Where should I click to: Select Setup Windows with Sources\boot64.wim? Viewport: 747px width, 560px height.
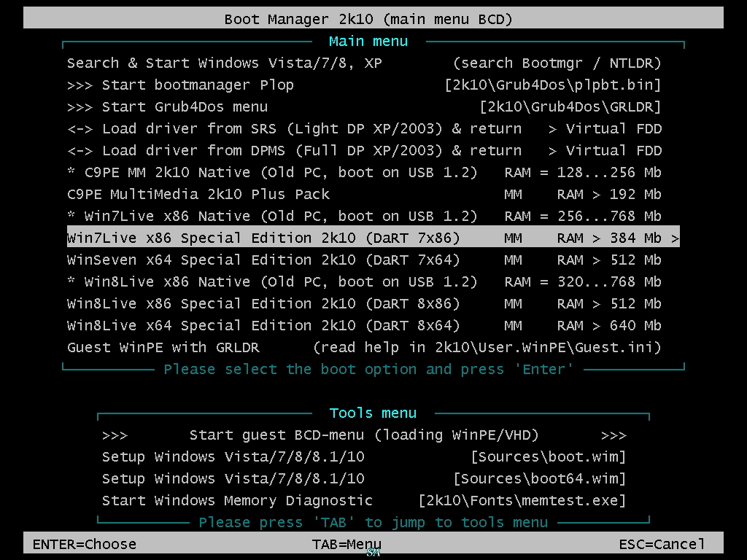point(365,480)
